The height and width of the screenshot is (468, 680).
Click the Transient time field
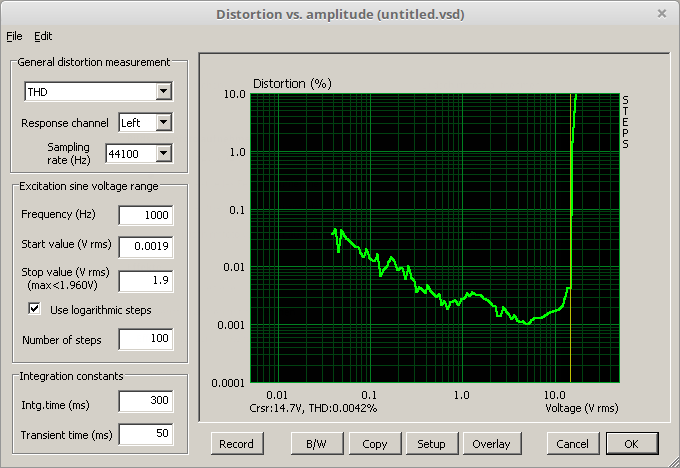pos(145,434)
